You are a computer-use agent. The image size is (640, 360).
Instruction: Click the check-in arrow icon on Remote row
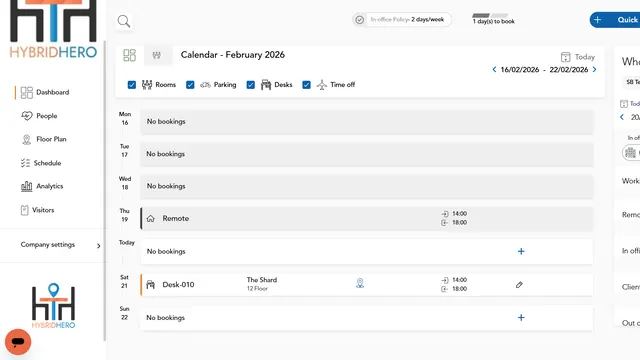444,214
